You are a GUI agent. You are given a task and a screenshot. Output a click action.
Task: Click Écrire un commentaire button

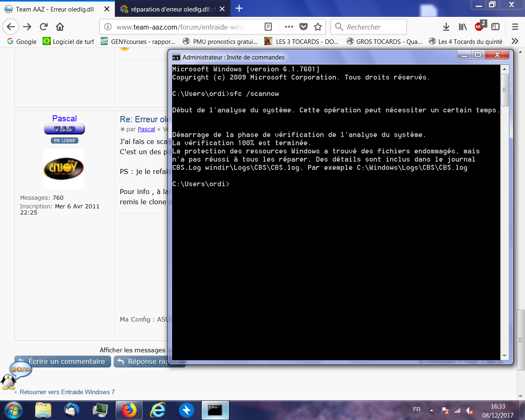click(x=63, y=361)
